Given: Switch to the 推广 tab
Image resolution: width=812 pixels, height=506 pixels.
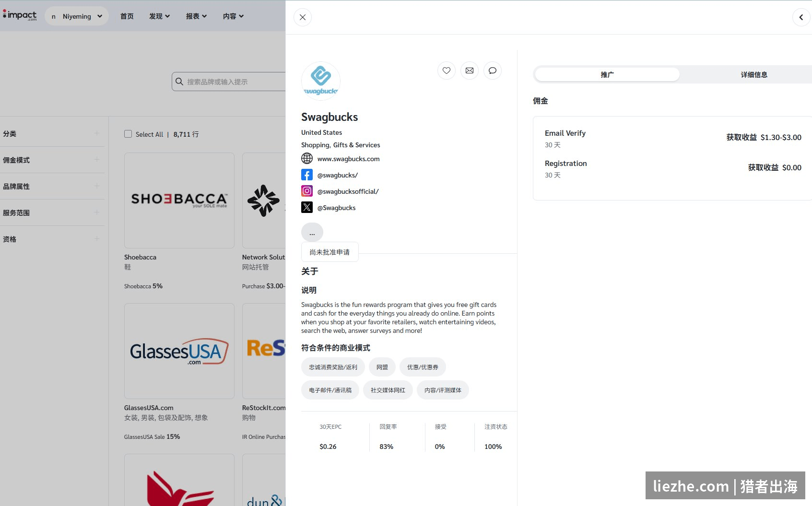Looking at the screenshot, I should [607, 74].
